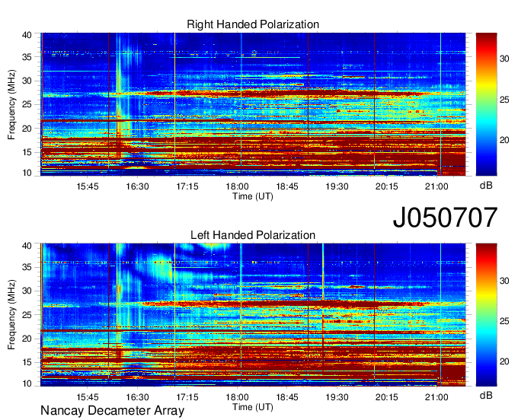Click the 20 MHz tick on Right Handed frequency axis
Screen dimensions: 518x420
click(27, 129)
